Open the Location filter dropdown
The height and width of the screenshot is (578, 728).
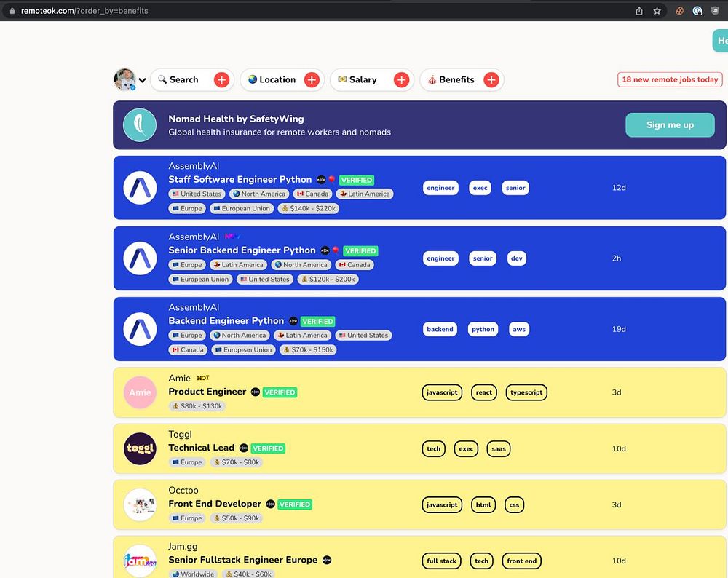click(282, 80)
